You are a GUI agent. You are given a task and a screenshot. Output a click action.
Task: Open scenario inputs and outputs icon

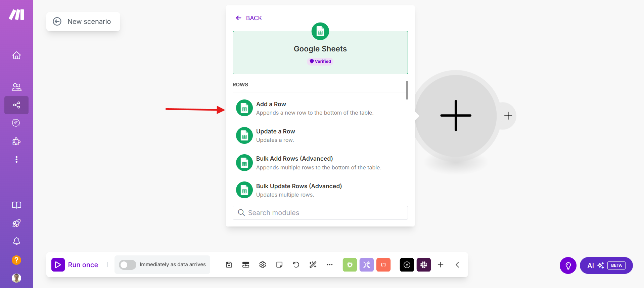[x=246, y=265]
